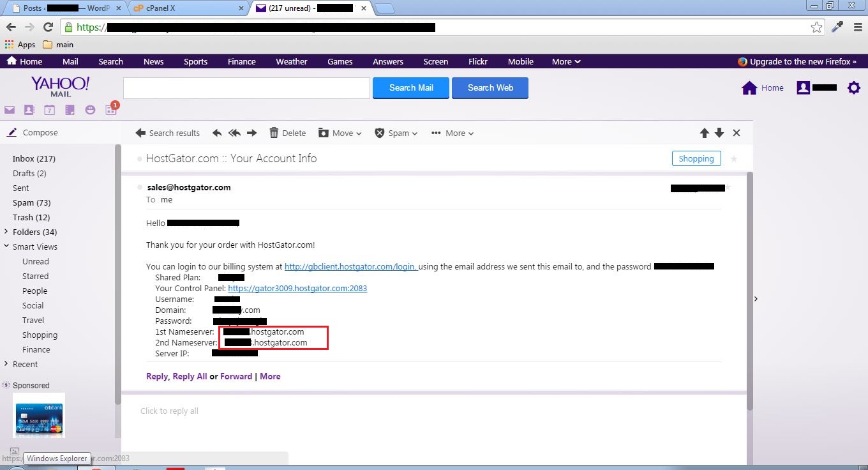Toggle unread dot beside sales@hostgator.com
The height and width of the screenshot is (470, 868).
(139, 187)
